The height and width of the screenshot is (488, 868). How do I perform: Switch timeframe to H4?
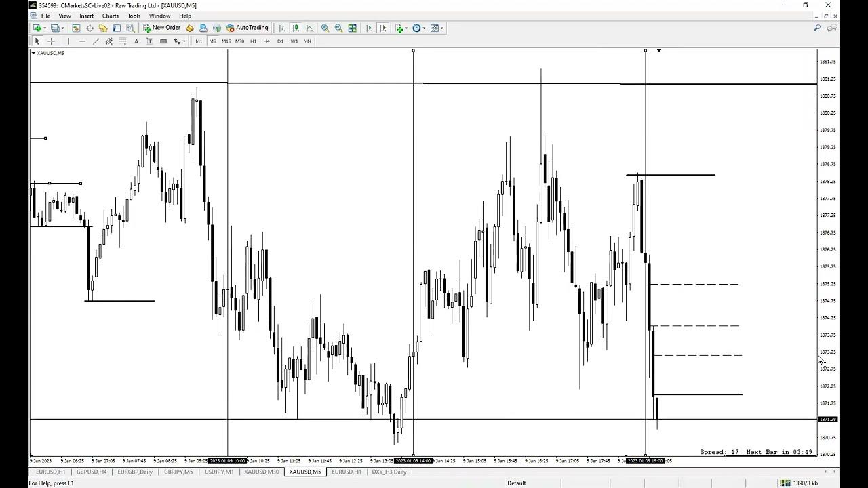tap(267, 41)
